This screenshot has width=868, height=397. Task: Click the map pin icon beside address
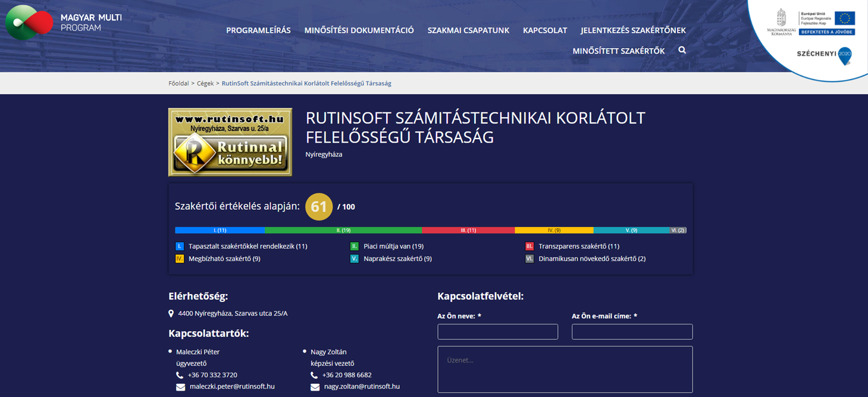pos(171,314)
